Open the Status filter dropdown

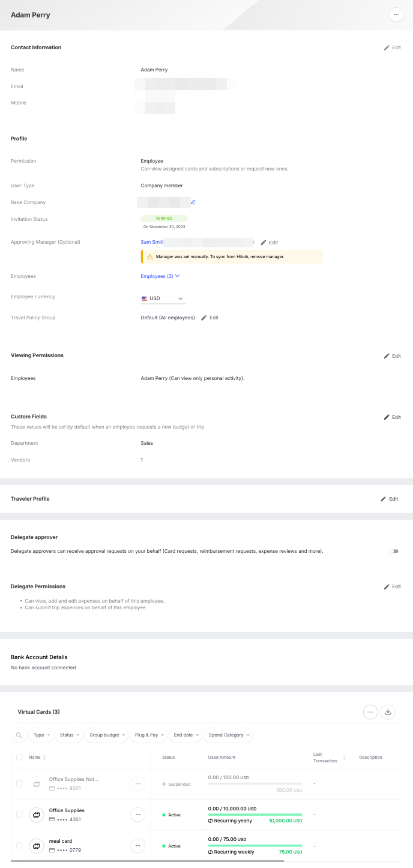coord(68,735)
